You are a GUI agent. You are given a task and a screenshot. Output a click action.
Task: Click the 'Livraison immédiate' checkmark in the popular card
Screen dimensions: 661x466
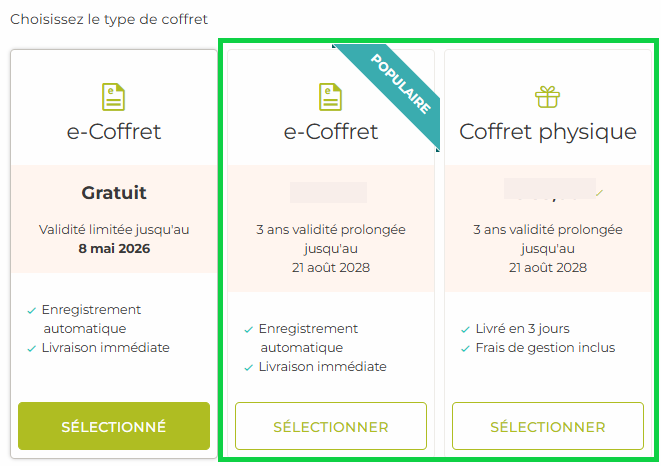249,367
